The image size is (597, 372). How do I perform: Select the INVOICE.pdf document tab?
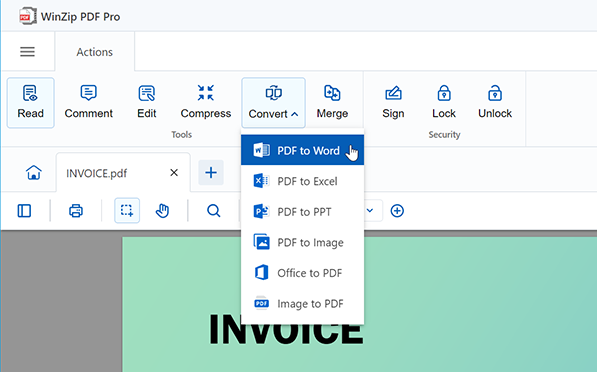[x=123, y=173]
